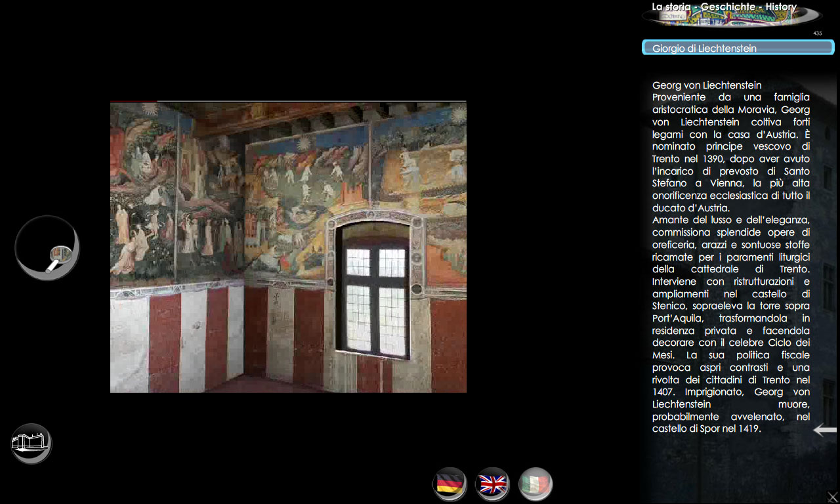View the frescoed room photo
The height and width of the screenshot is (504, 840).
click(288, 247)
